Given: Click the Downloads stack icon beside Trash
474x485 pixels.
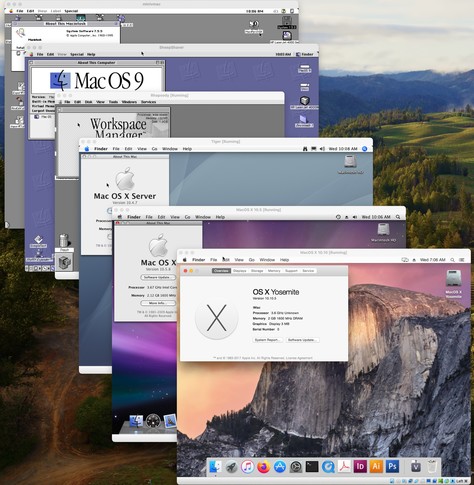Looking at the screenshot, I should [x=416, y=467].
